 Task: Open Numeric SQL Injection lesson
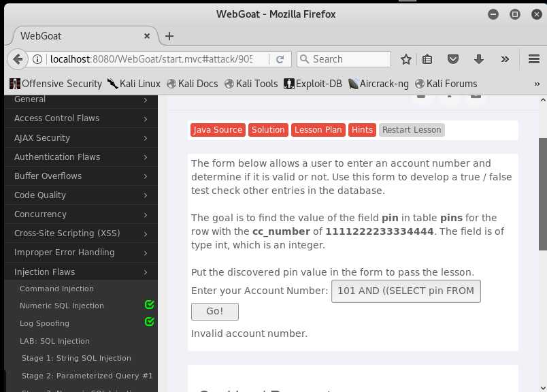pyautogui.click(x=62, y=306)
